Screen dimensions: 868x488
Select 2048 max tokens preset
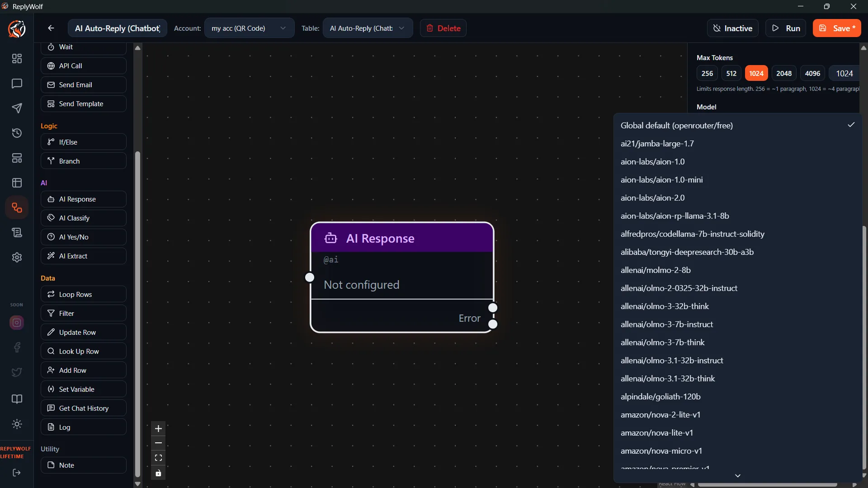click(x=784, y=73)
